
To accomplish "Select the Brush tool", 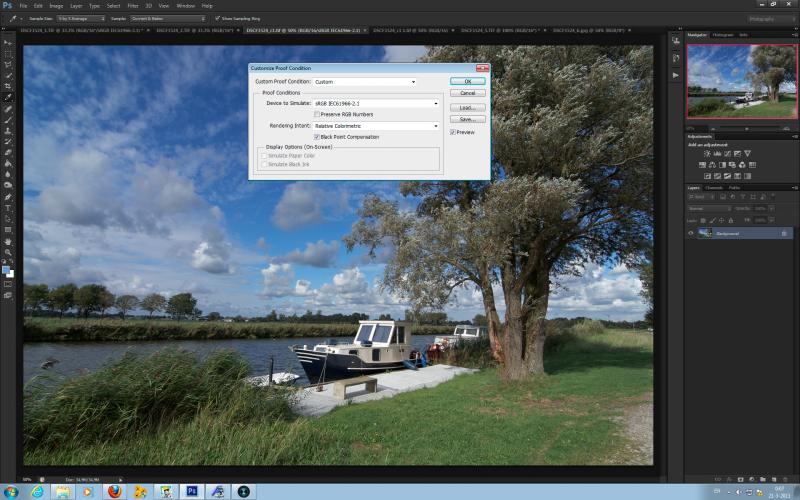I will [x=8, y=120].
